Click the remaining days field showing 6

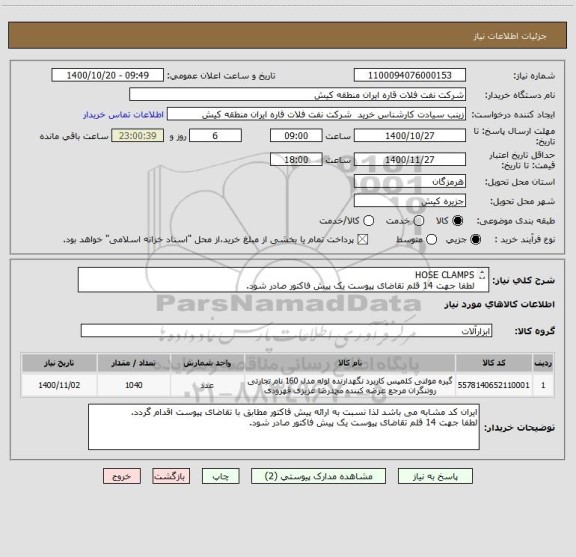tap(215, 135)
